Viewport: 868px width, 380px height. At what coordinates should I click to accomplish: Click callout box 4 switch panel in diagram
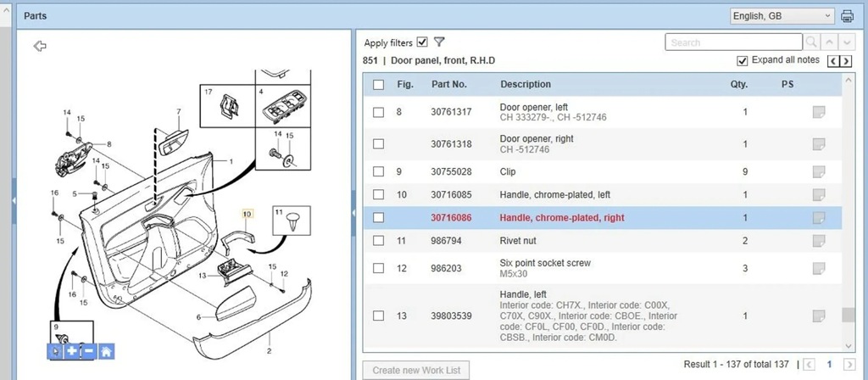click(x=283, y=105)
